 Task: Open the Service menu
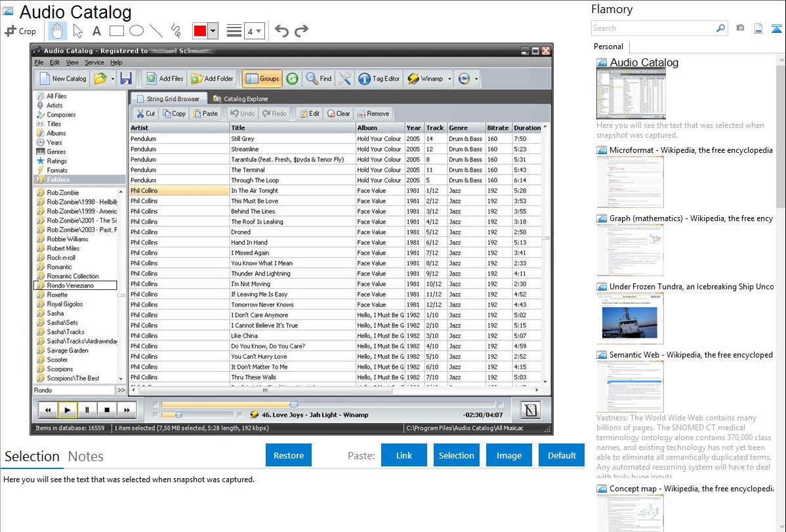(x=94, y=63)
